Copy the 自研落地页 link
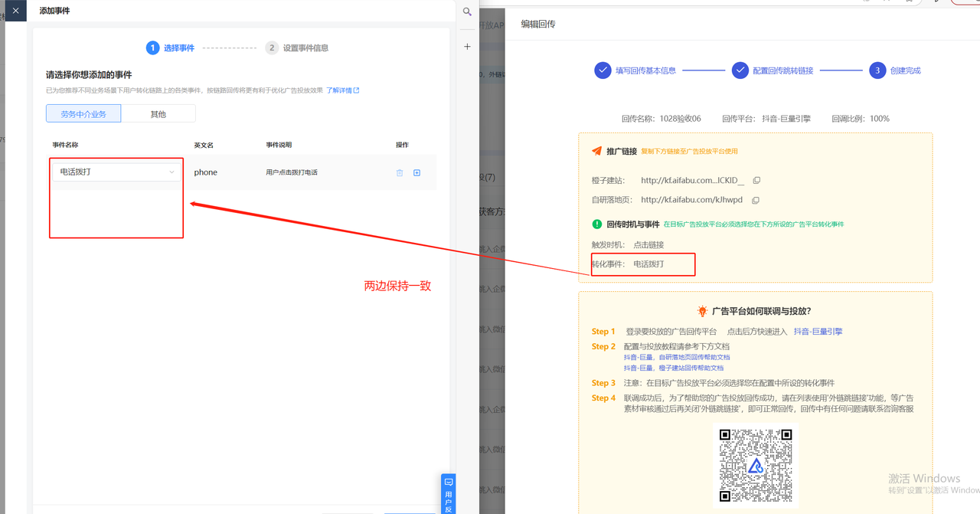The height and width of the screenshot is (514, 980). 755,201
